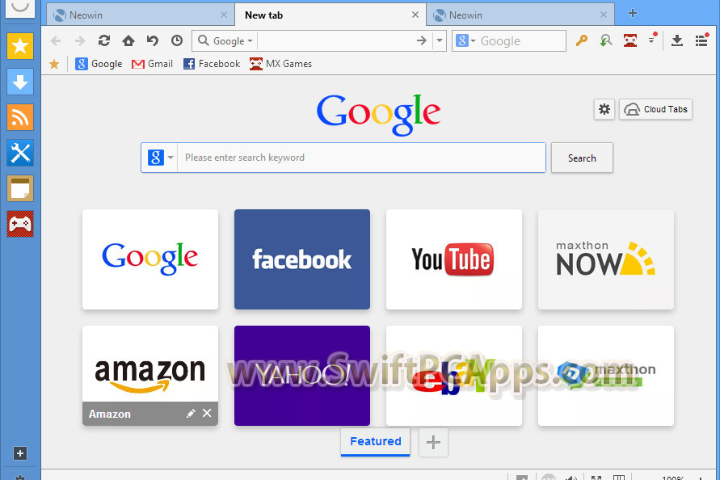Go back with the back arrow
The width and height of the screenshot is (720, 480).
(56, 41)
